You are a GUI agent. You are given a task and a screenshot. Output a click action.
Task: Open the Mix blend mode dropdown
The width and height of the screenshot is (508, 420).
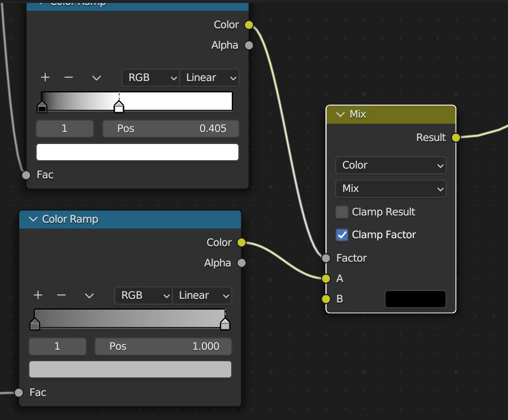(x=391, y=189)
